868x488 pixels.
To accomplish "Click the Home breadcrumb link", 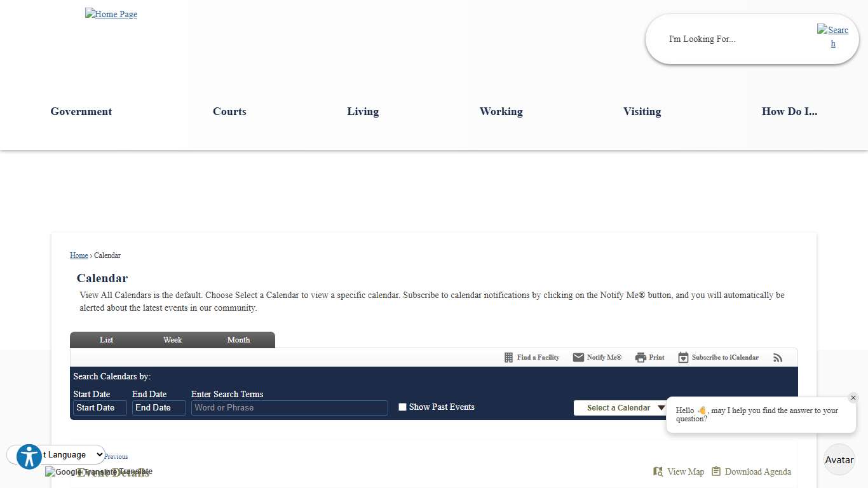I will (x=79, y=255).
